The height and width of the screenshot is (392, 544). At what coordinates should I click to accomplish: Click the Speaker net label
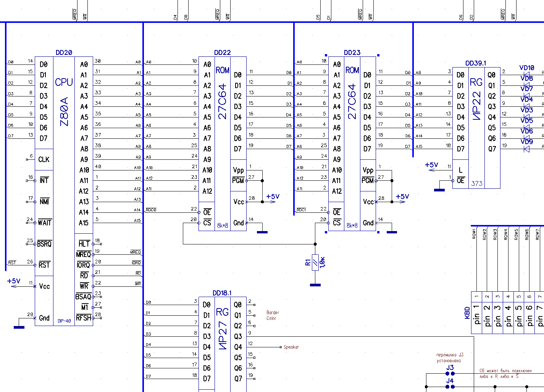(291, 347)
